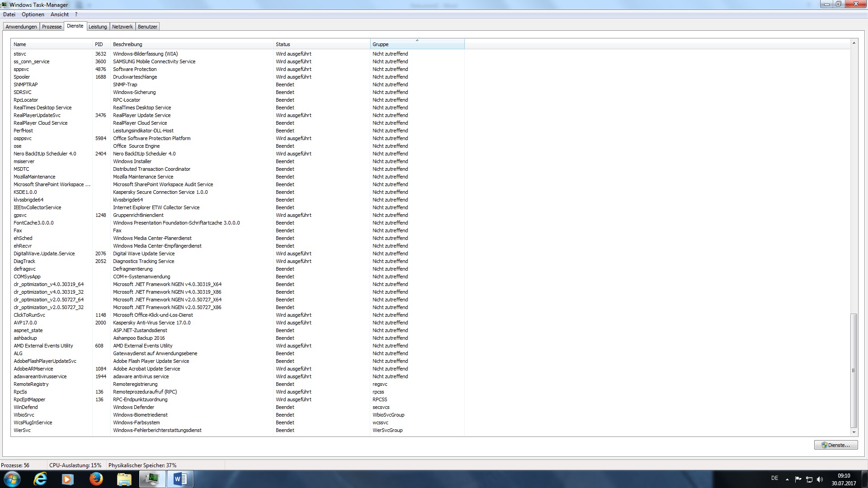Open the ? help menu

pyautogui.click(x=76, y=14)
